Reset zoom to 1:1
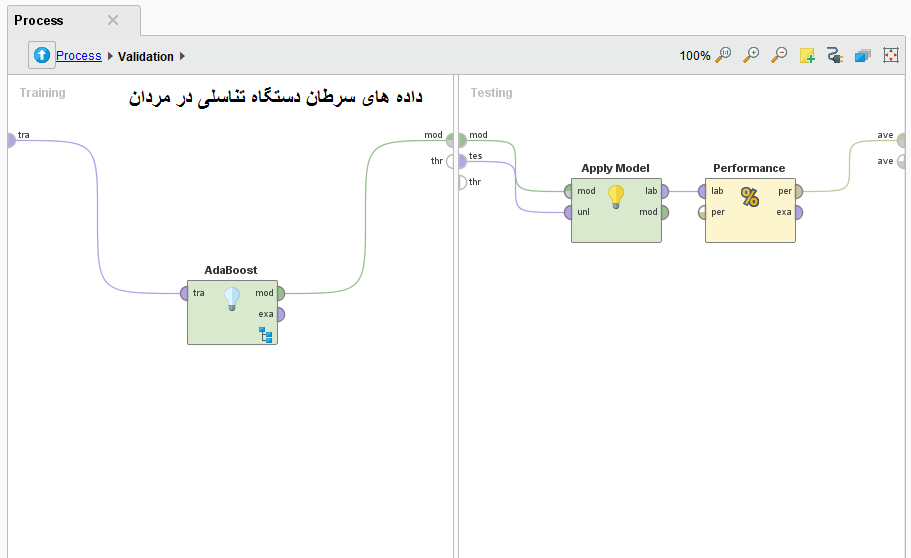This screenshot has width=911, height=558. pos(723,56)
